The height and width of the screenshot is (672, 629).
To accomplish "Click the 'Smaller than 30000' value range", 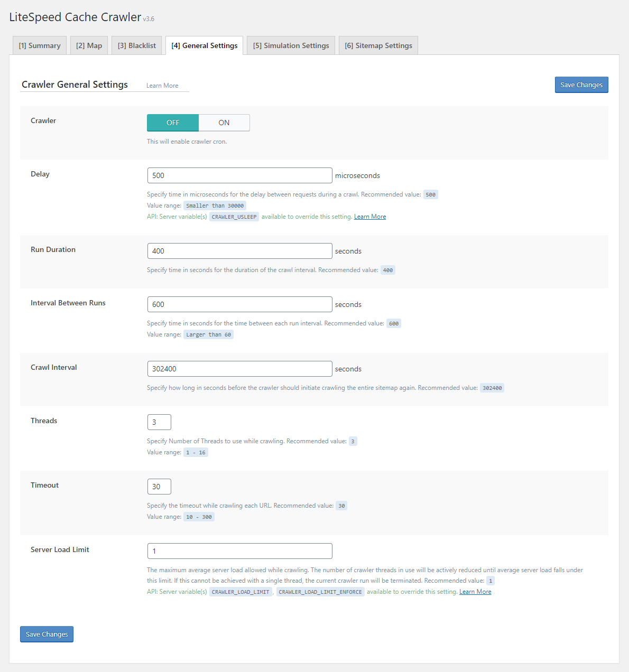I will pos(215,206).
